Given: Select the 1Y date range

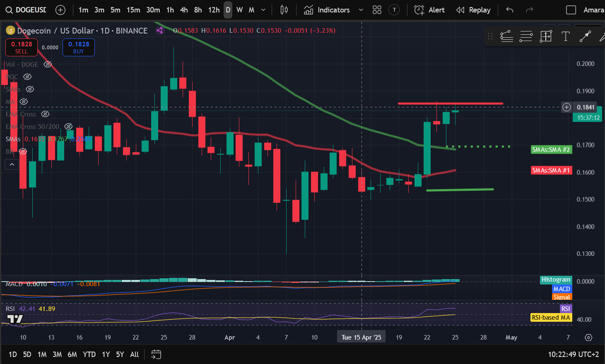Looking at the screenshot, I should pos(106,354).
